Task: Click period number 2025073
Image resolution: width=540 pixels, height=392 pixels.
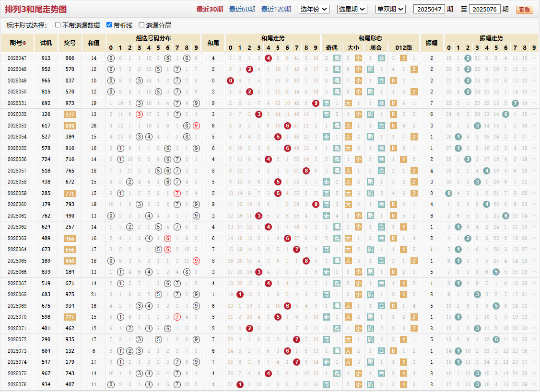Action: pos(17,351)
